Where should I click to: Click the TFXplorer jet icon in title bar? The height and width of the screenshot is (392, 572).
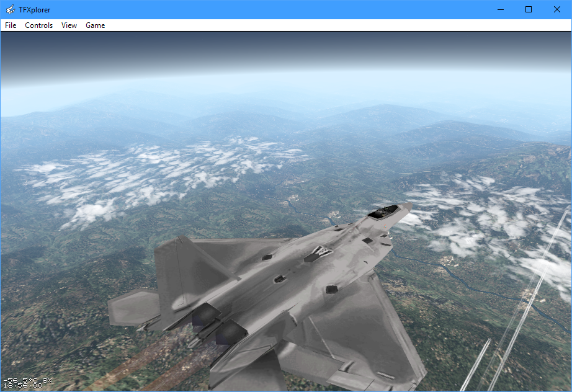point(10,9)
